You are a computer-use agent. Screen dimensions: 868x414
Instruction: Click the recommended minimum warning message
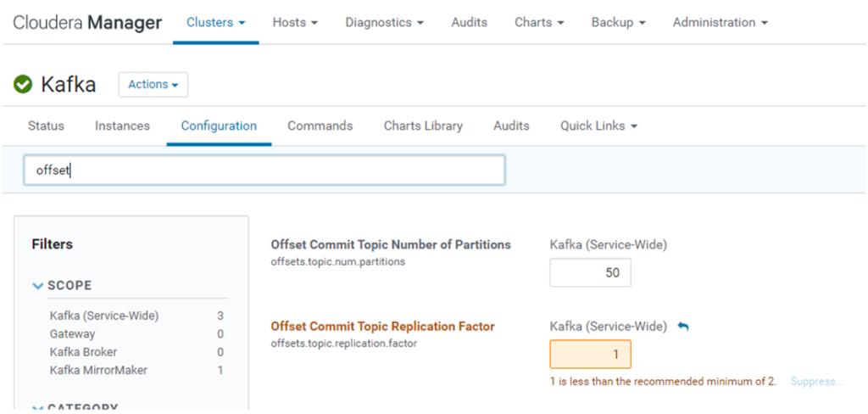[x=663, y=381]
